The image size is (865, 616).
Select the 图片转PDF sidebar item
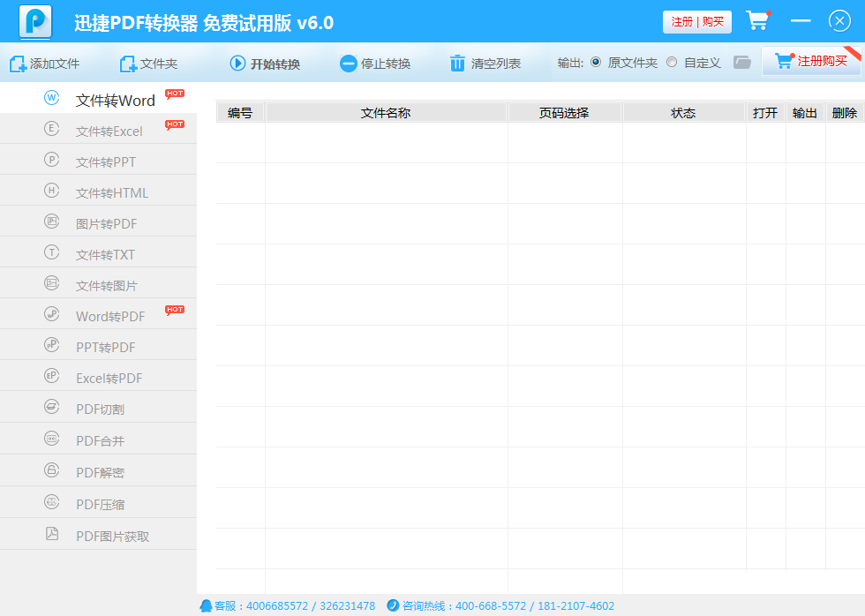tap(106, 224)
